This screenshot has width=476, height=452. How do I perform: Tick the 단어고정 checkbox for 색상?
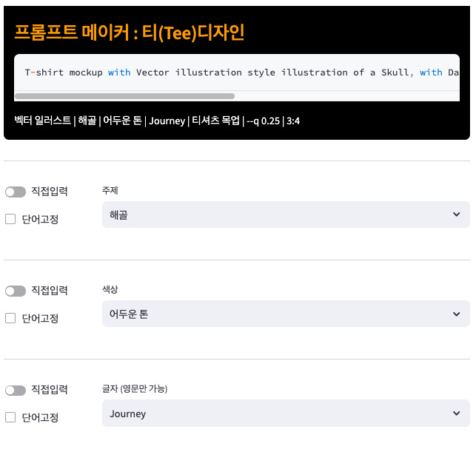(x=10, y=318)
